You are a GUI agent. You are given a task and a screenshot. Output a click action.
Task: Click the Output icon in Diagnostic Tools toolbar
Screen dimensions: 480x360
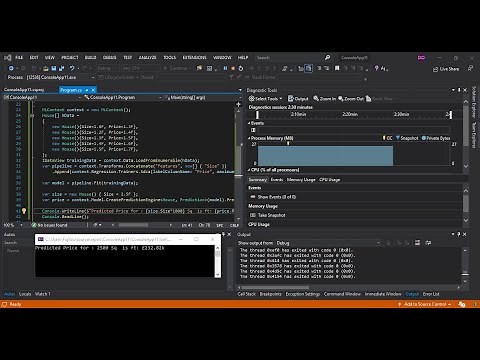point(291,99)
